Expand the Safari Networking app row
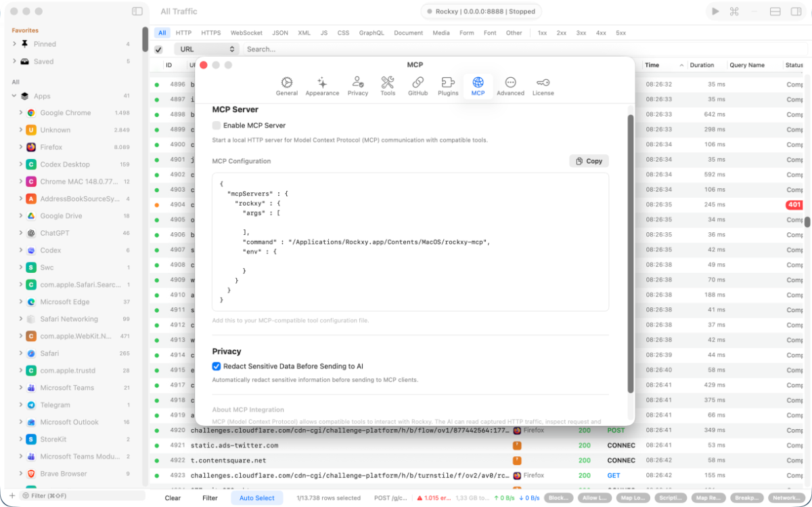Image resolution: width=812 pixels, height=507 pixels. coord(21,319)
